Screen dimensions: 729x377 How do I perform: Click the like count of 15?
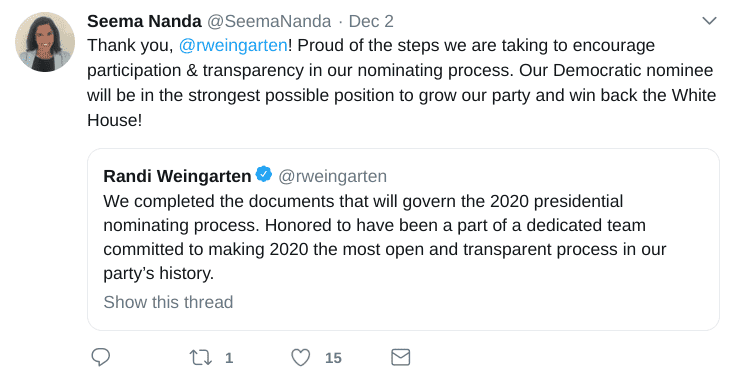[x=333, y=358]
